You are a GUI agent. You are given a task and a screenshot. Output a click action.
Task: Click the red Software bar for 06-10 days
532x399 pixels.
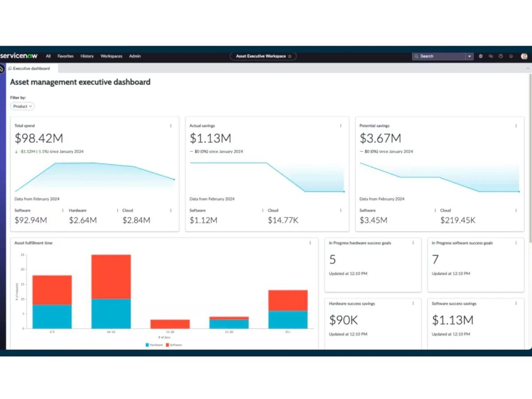[x=111, y=277]
